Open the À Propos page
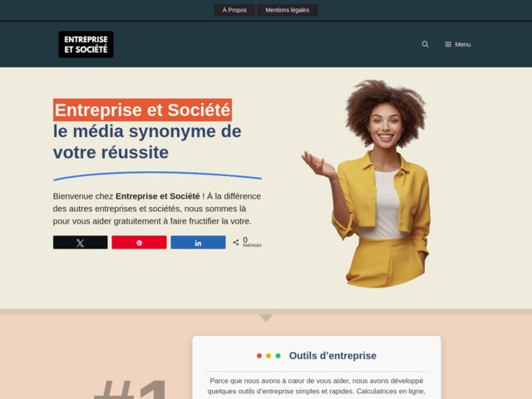This screenshot has width=532, height=399. coord(234,10)
